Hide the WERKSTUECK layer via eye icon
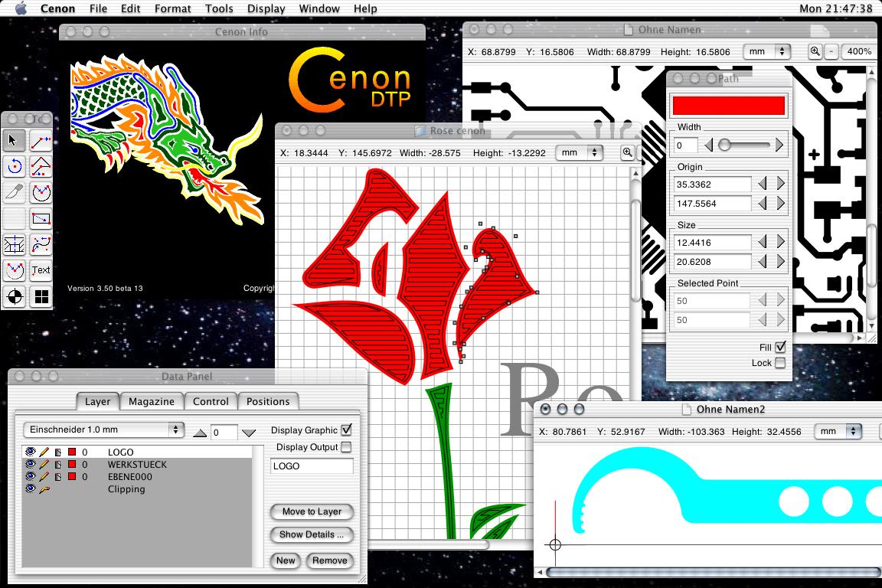The height and width of the screenshot is (588, 882). click(x=31, y=465)
